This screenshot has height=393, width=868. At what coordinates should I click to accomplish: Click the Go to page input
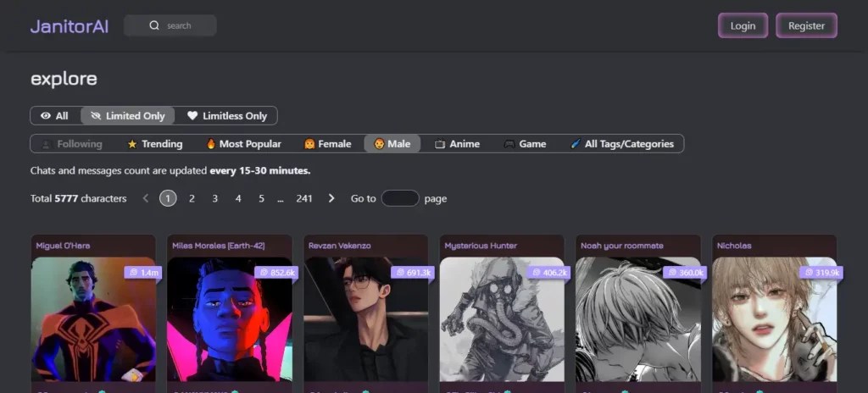click(400, 198)
